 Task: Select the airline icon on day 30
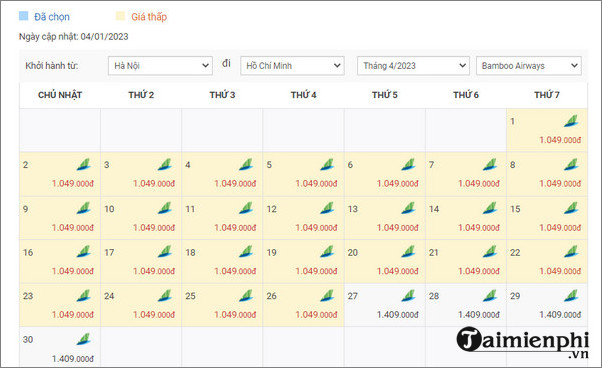coord(84,339)
